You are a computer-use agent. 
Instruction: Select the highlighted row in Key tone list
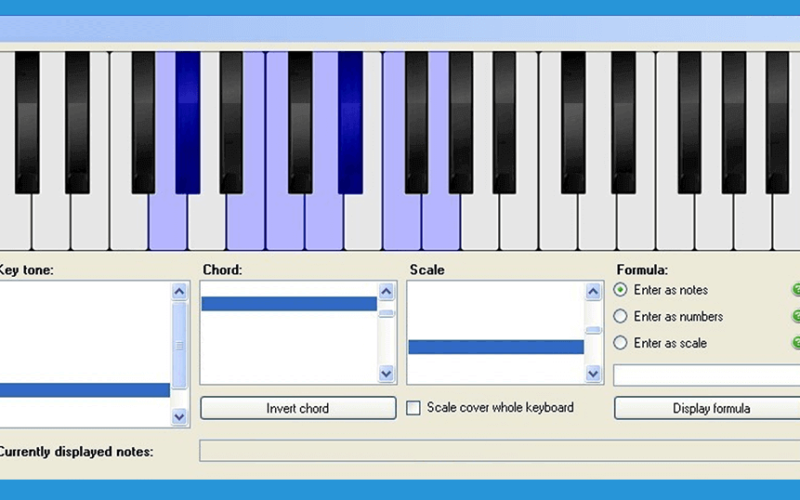coord(84,390)
